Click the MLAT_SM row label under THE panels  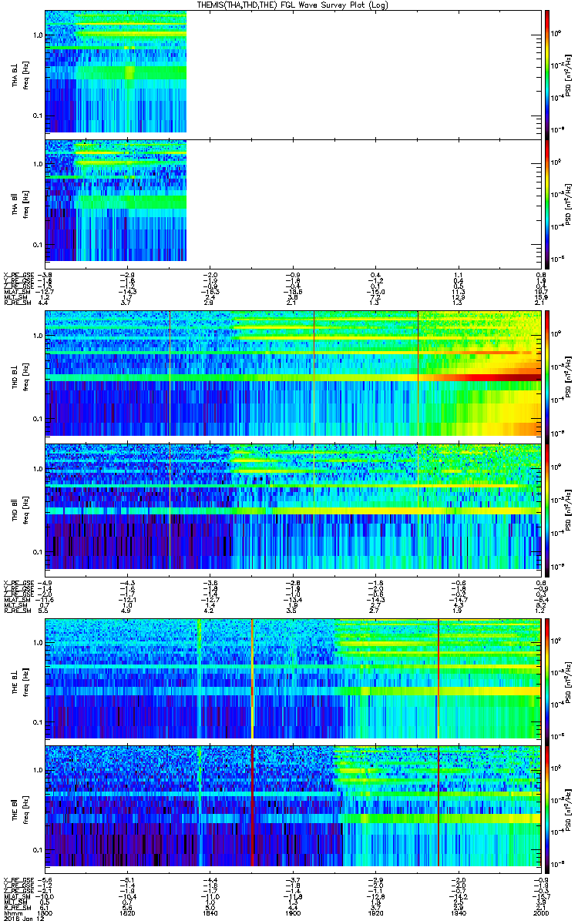pos(16,897)
